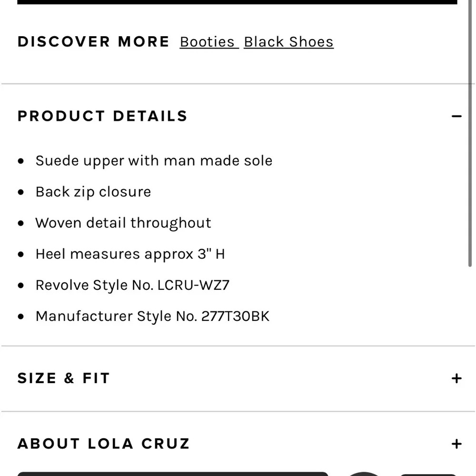Open the Black Shoes link

tap(288, 42)
